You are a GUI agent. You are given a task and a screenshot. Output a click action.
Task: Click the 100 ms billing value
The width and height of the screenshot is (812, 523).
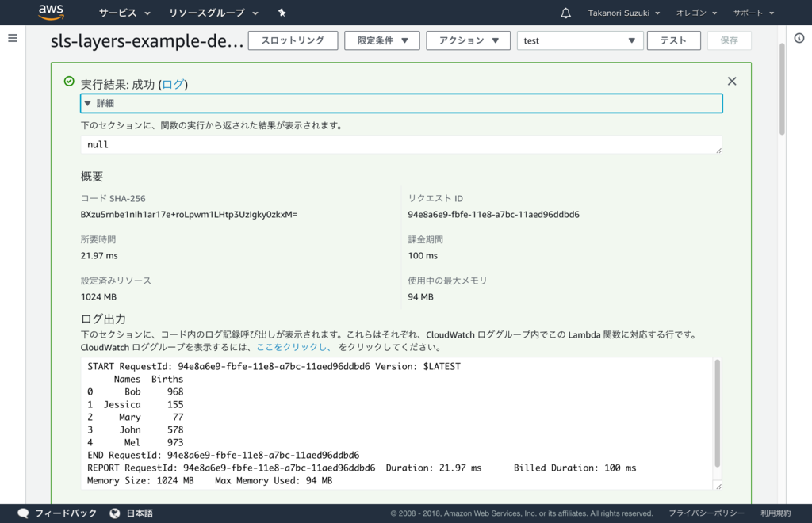point(423,255)
